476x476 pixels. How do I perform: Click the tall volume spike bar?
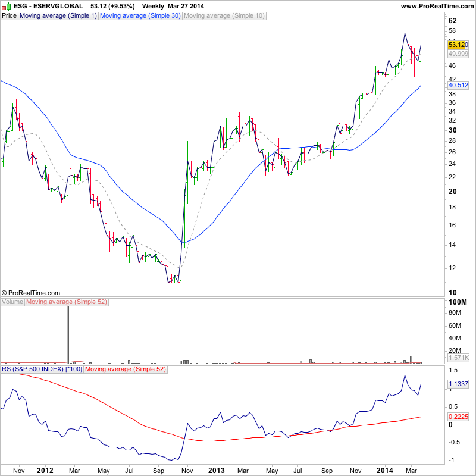coord(68,334)
